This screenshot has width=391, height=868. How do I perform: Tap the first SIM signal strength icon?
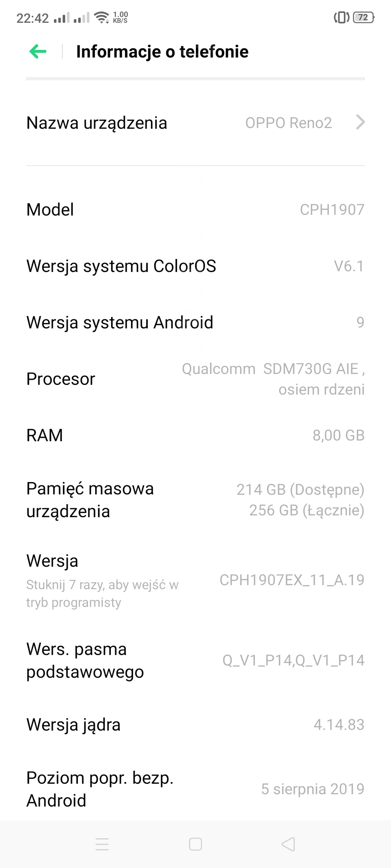click(x=61, y=18)
